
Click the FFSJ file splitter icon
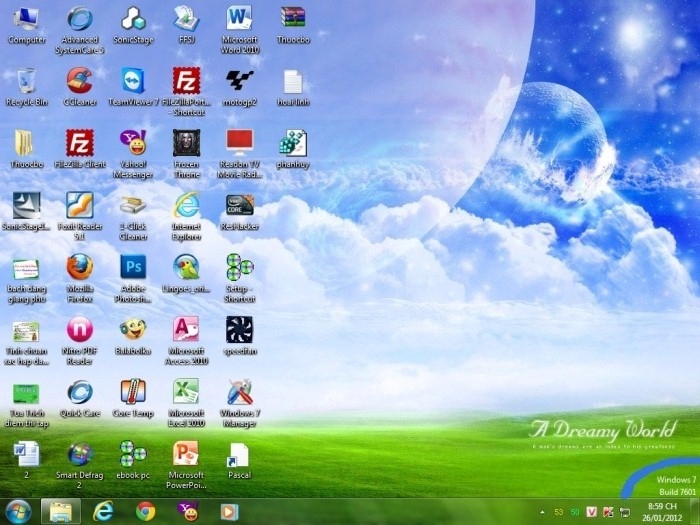pyautogui.click(x=186, y=26)
